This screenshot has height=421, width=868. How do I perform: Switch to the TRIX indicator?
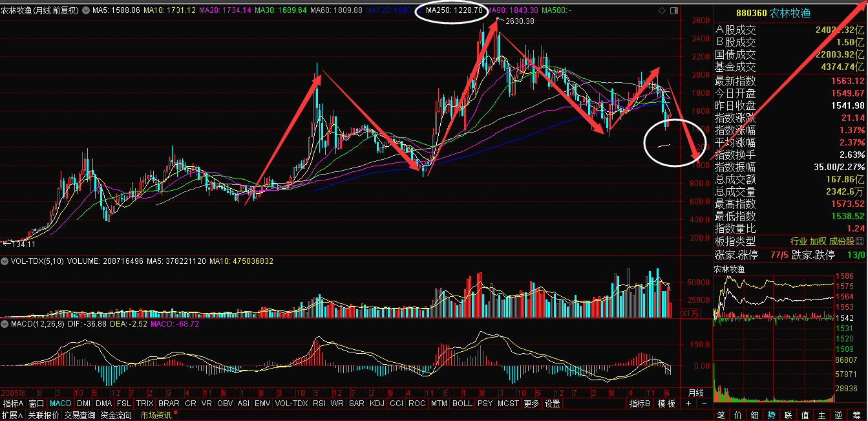145,404
